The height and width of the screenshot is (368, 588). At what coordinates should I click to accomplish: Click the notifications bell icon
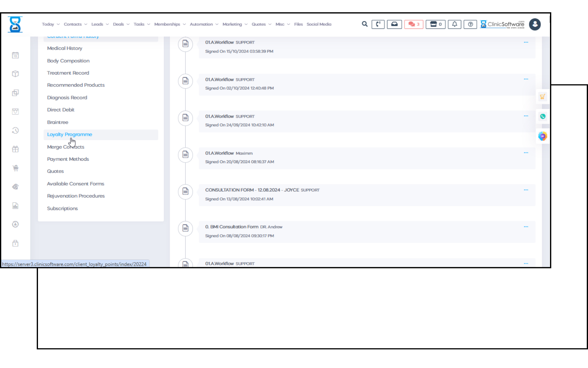(x=454, y=24)
